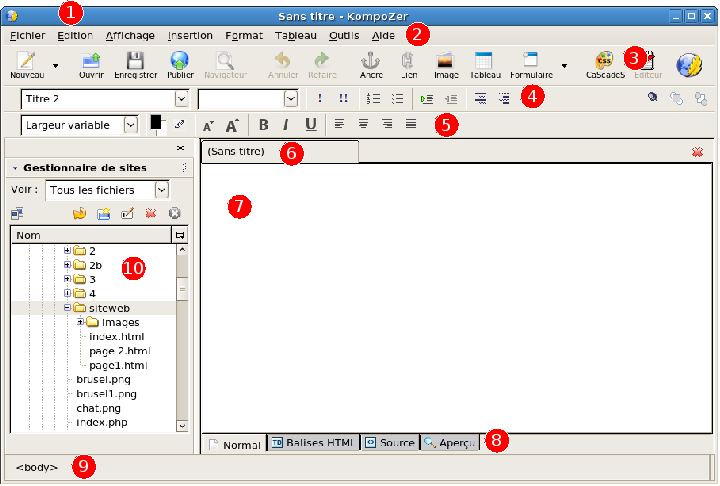The image size is (720, 486).
Task: Redo with the Refaire icon
Action: (x=322, y=65)
